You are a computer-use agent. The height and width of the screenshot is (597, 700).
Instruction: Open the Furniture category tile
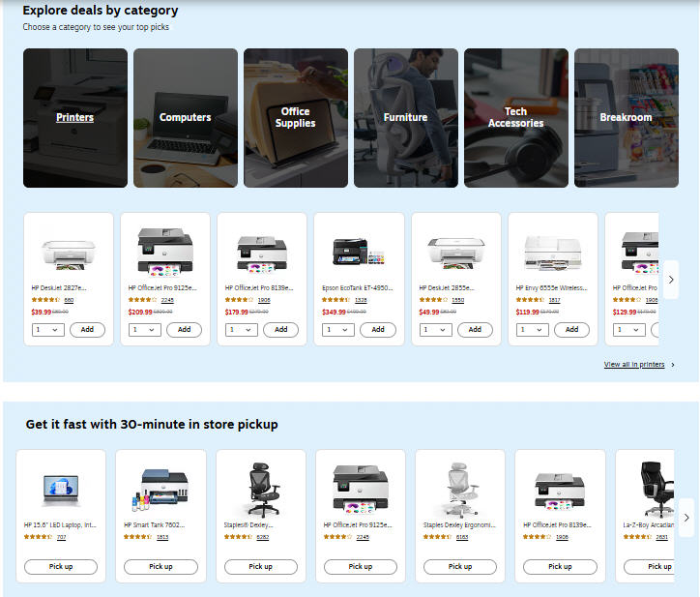pos(405,117)
